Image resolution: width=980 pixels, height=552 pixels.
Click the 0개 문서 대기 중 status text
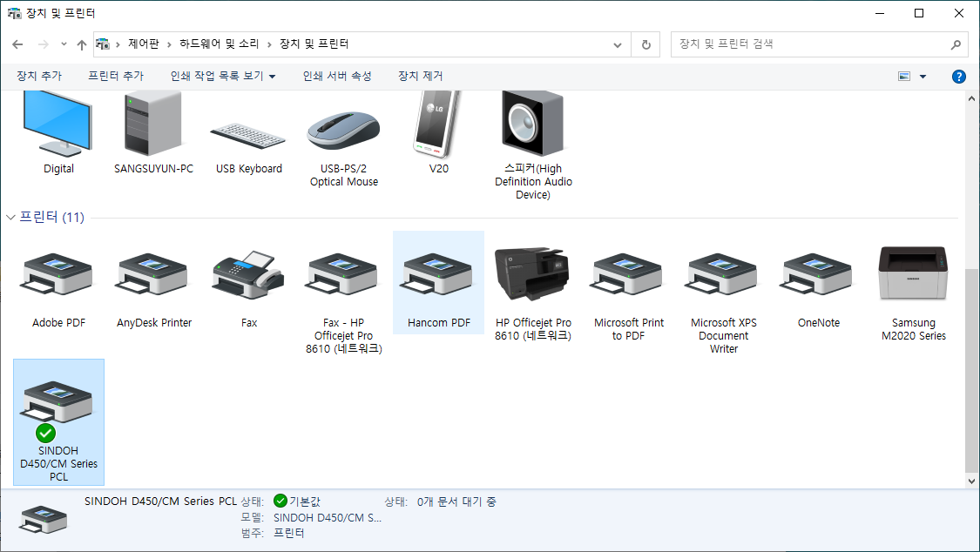(456, 502)
